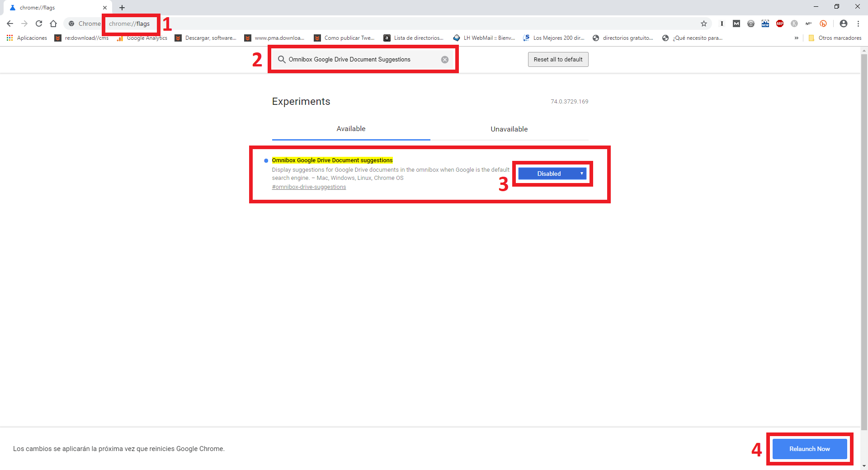
Task: Click the vertical scrollbar up arrow
Action: click(x=864, y=51)
